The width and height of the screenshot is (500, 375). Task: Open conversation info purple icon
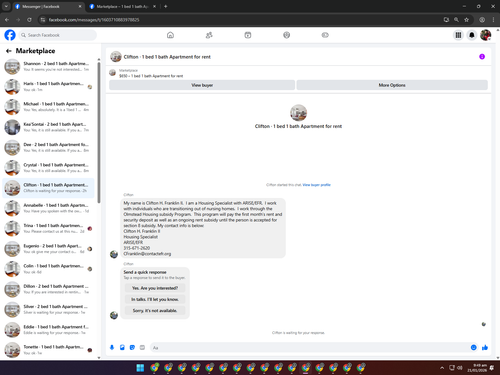(482, 57)
